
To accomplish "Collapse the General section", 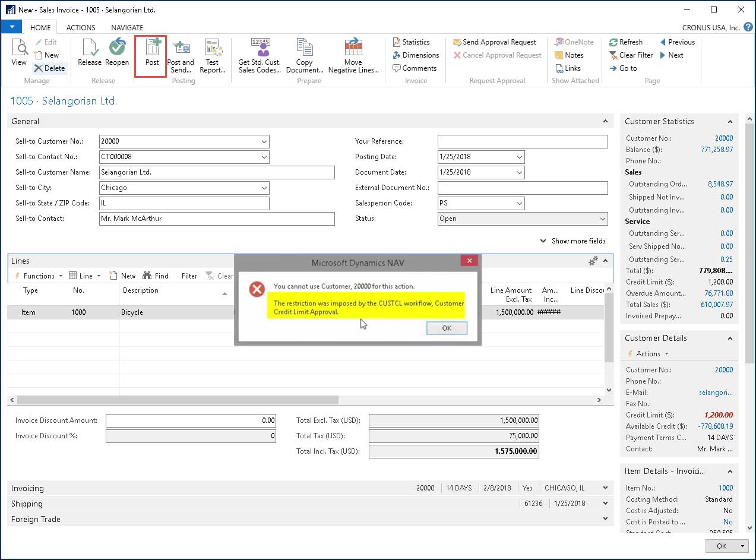I will pyautogui.click(x=605, y=121).
